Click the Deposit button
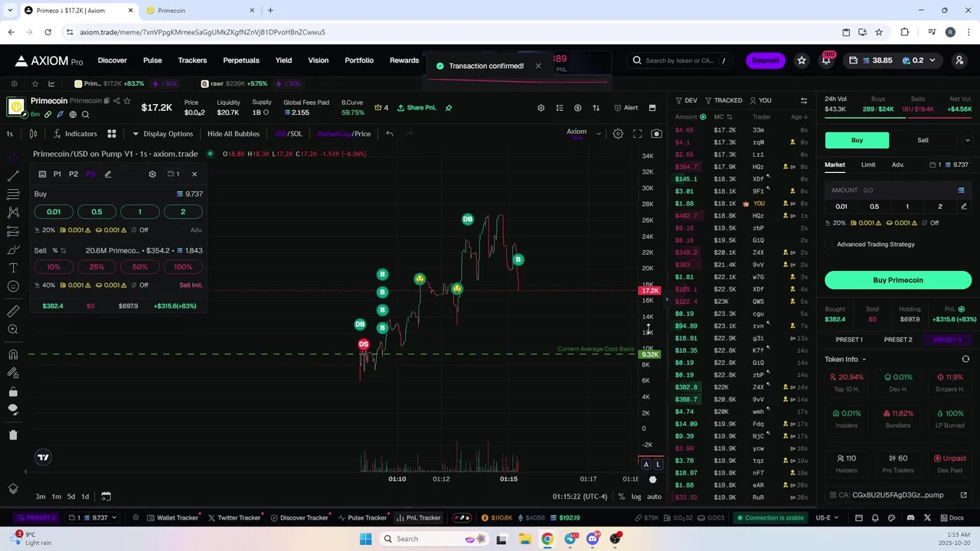 click(x=765, y=60)
